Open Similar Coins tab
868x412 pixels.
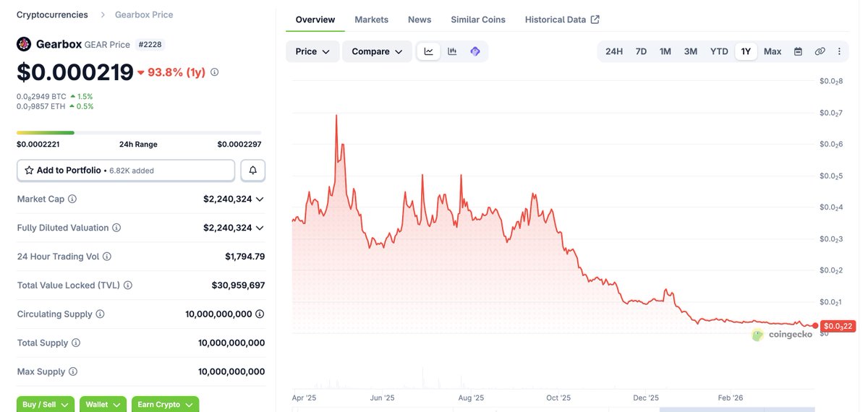click(478, 20)
